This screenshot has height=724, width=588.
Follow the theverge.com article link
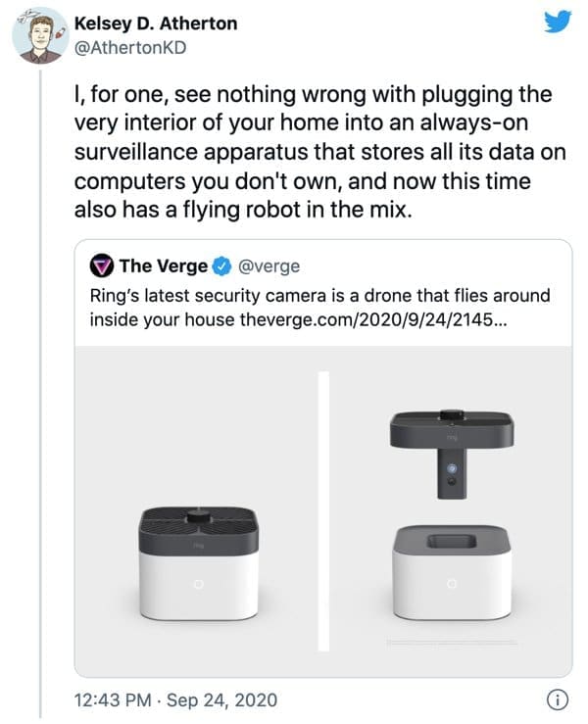373,320
